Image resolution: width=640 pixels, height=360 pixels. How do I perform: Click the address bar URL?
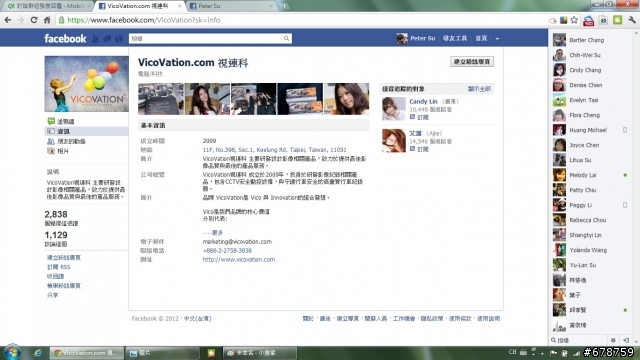(143, 20)
